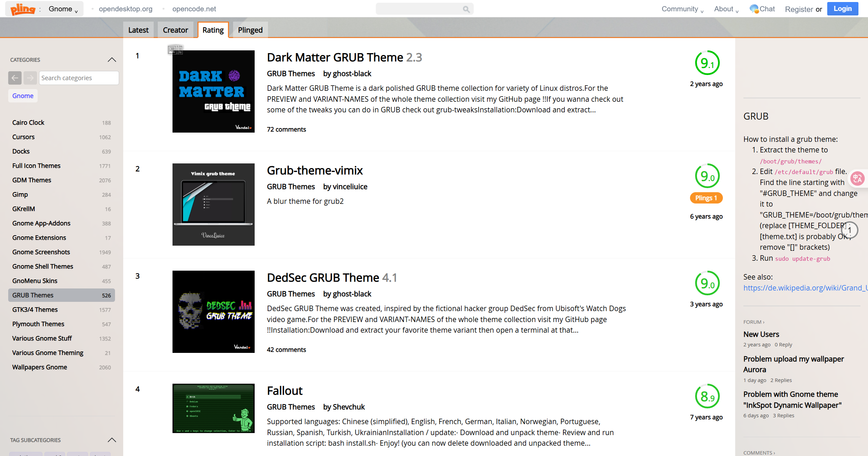Click the category back arrow button

(x=15, y=78)
